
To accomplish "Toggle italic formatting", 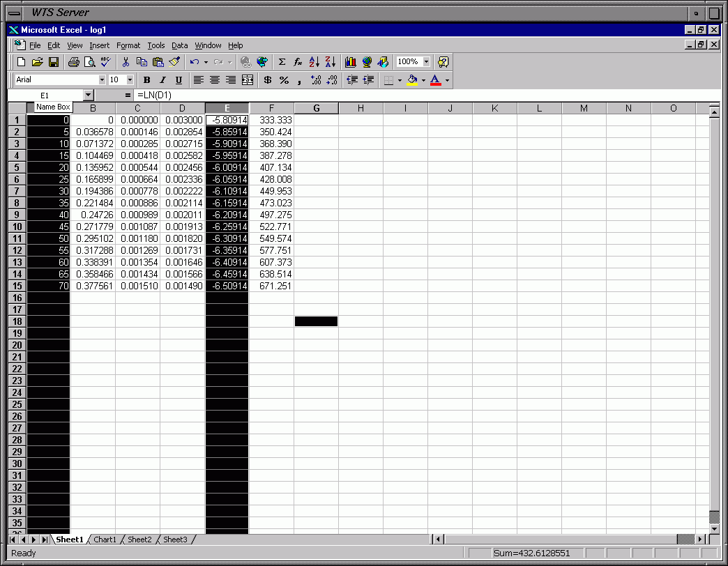I will pos(162,79).
